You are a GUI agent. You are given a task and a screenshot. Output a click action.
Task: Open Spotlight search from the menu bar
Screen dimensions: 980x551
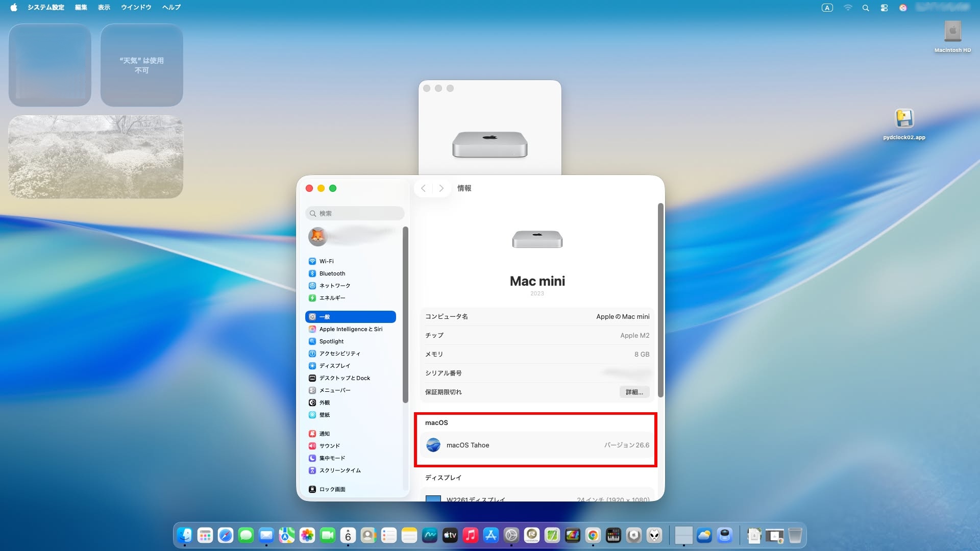pos(866,8)
